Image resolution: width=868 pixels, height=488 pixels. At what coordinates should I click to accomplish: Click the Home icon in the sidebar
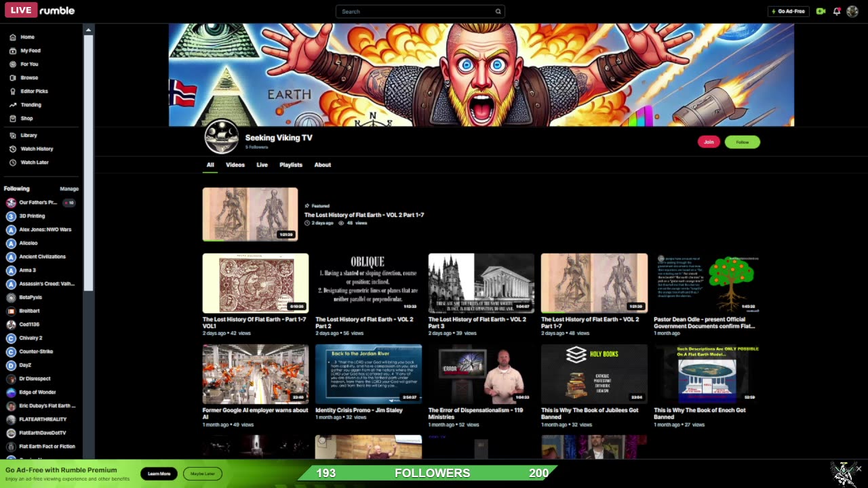(12, 37)
